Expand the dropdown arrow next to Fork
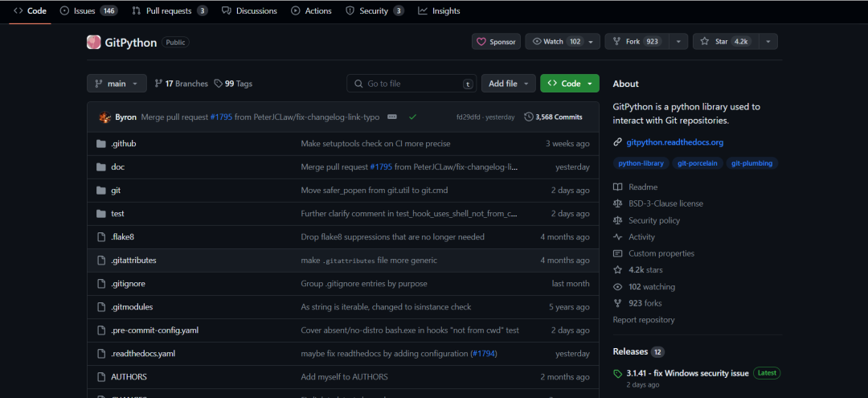Viewport: 868px width, 398px height. tap(678, 42)
